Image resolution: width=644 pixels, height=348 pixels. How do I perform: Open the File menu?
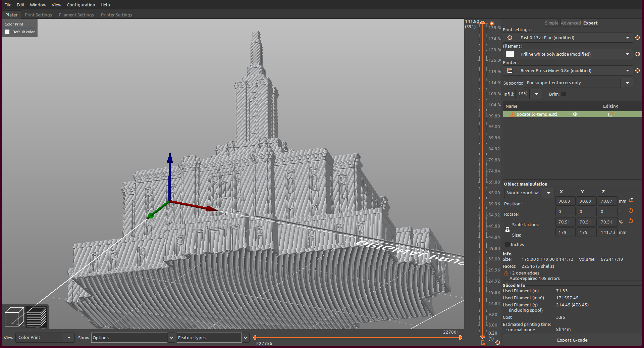pos(8,5)
